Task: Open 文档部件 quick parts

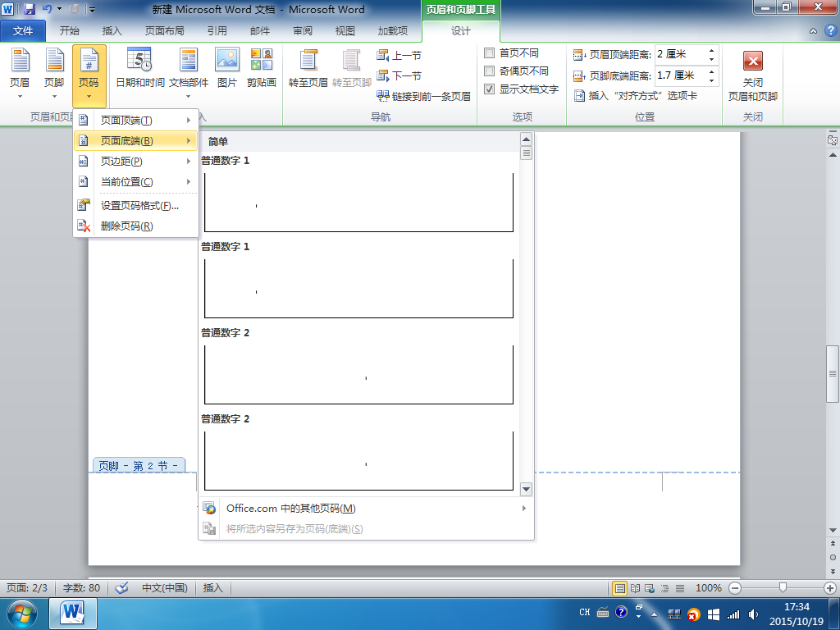Action: 189,74
